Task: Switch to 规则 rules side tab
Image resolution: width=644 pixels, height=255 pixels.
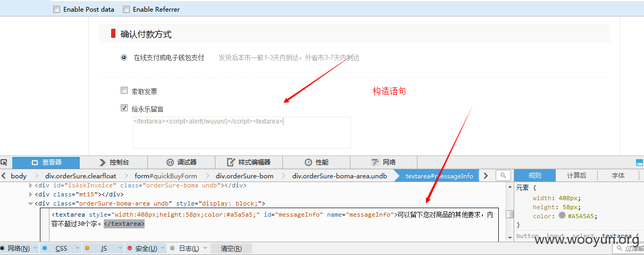Action: click(534, 176)
